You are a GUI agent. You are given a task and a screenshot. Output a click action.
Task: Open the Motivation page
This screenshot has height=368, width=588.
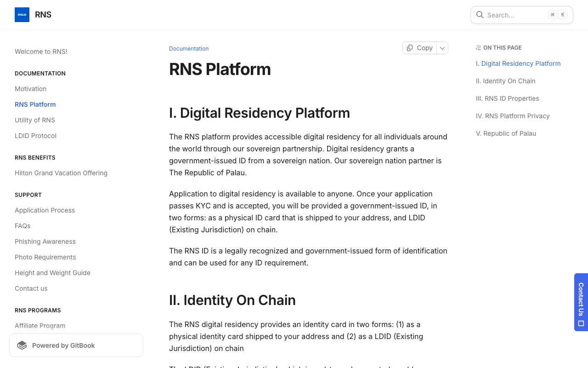(30, 89)
